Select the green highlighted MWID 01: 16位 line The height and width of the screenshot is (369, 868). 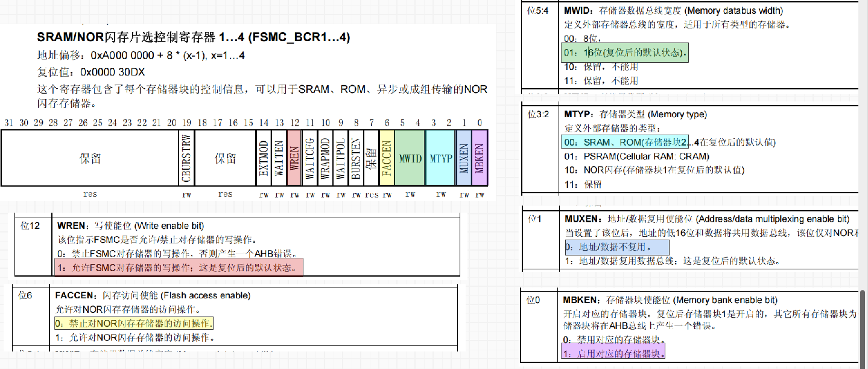click(x=626, y=53)
